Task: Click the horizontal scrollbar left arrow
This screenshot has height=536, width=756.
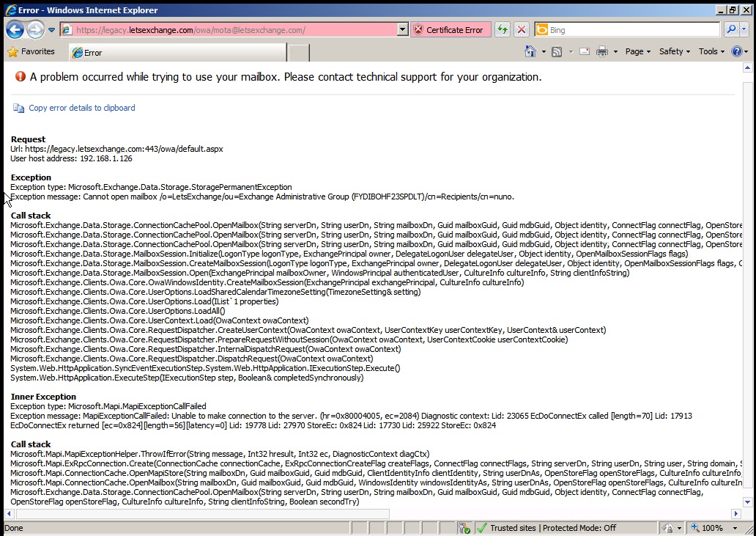Action: click(x=10, y=514)
